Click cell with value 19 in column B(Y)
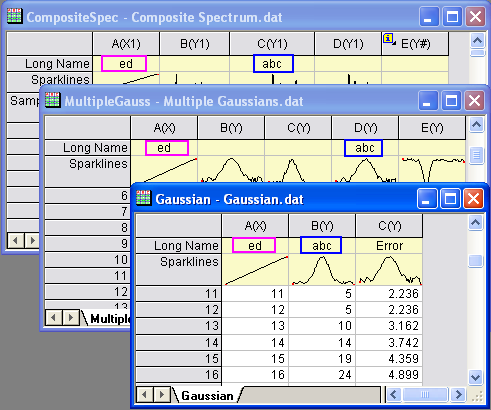 pyautogui.click(x=322, y=358)
